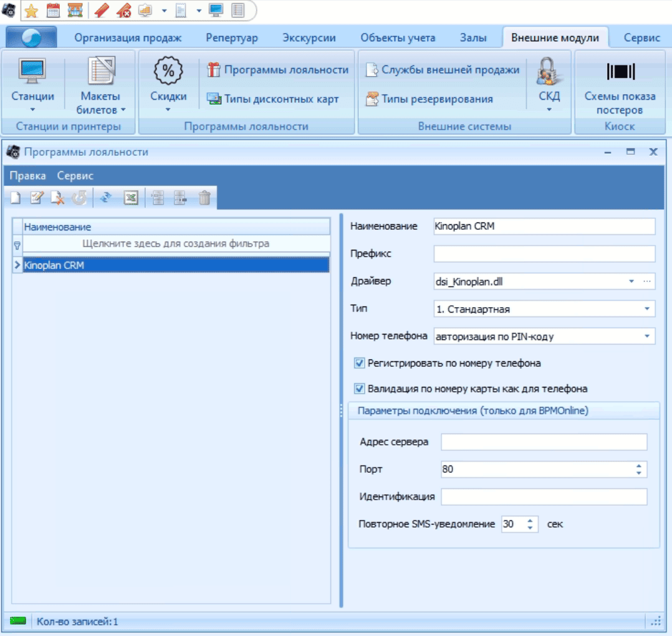Click the star favorites icon in quick toolbar

click(x=31, y=11)
